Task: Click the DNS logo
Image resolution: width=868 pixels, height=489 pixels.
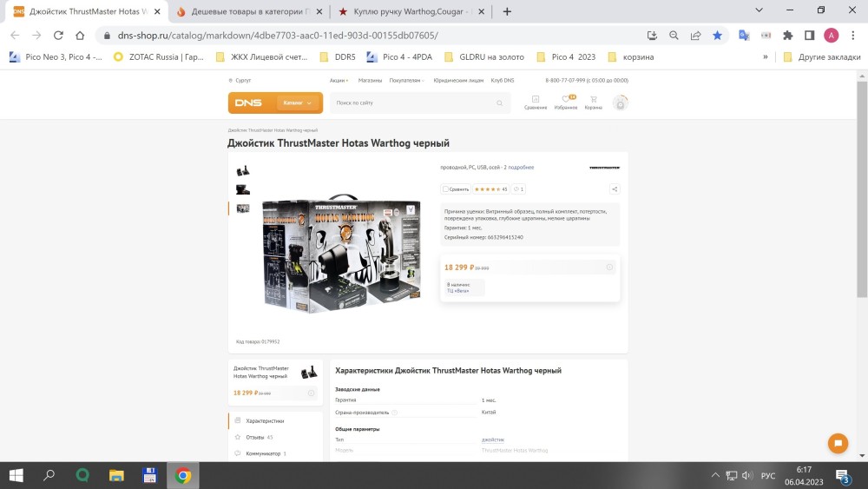Action: tap(248, 103)
